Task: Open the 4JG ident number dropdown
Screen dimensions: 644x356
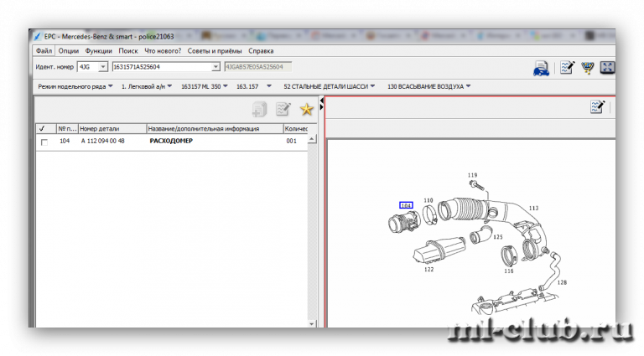Action: pos(102,67)
